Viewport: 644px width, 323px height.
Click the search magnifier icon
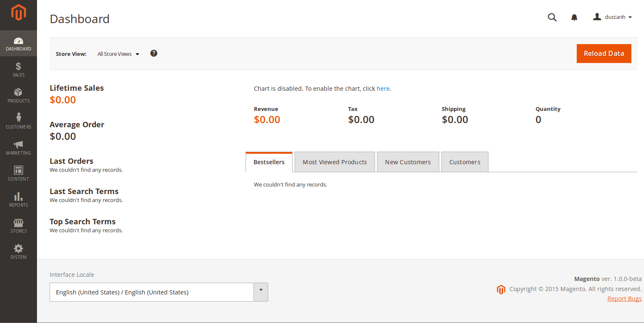tap(552, 17)
